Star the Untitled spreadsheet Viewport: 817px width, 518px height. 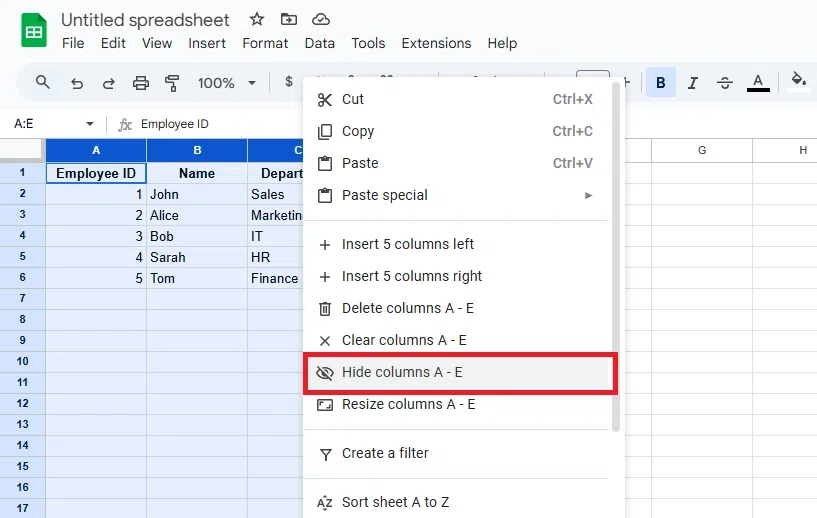pos(257,19)
